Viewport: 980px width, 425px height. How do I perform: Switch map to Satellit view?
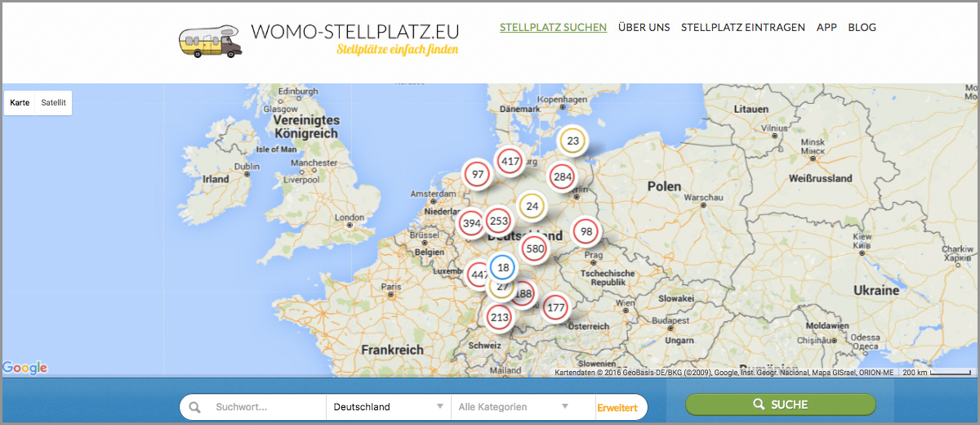pos(54,103)
